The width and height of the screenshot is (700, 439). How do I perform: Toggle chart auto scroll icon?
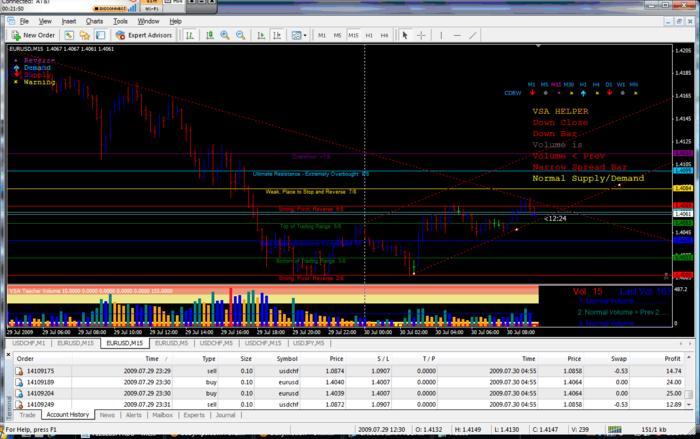tap(261, 35)
